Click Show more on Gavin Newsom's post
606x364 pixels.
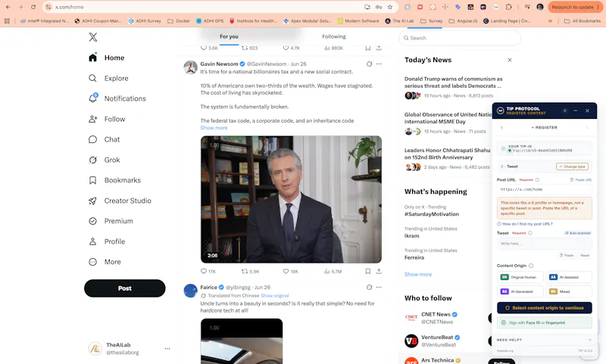(x=214, y=128)
